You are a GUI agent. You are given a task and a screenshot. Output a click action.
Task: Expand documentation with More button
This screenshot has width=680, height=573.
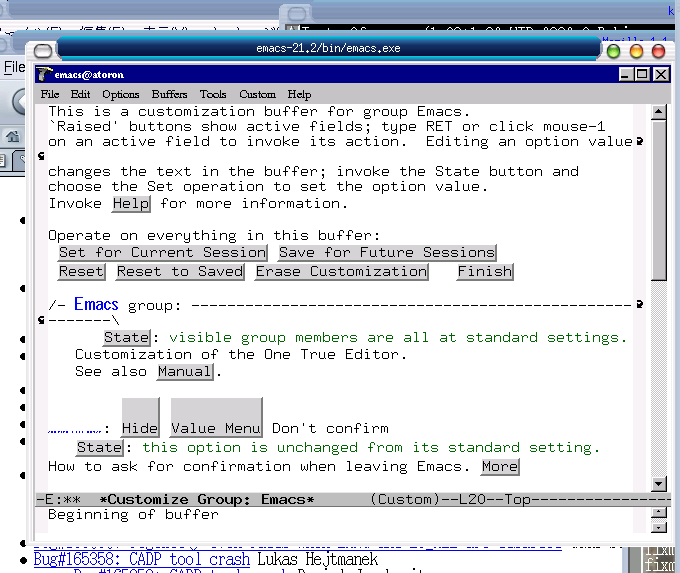coord(500,467)
